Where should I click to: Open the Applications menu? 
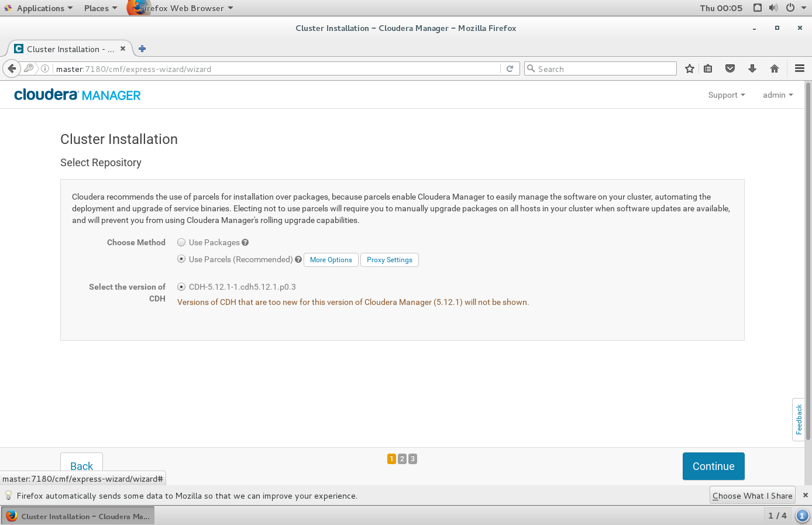(x=44, y=8)
